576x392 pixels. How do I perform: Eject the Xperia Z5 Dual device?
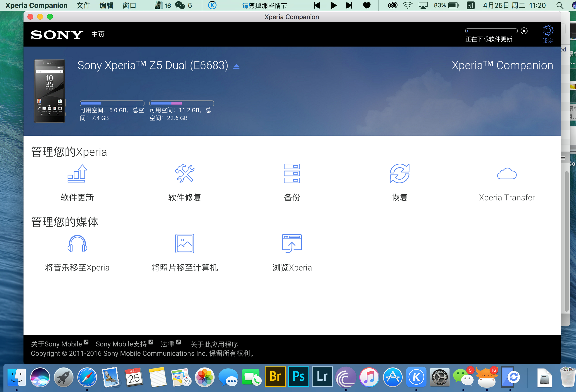(236, 67)
